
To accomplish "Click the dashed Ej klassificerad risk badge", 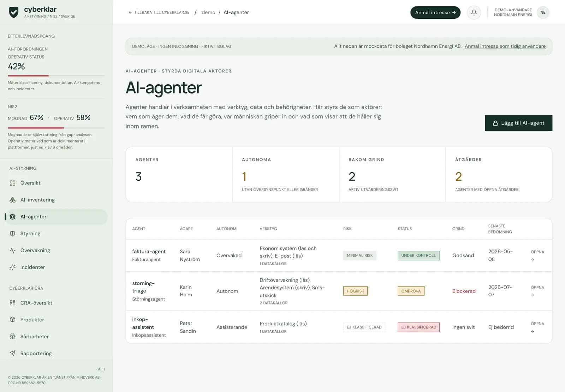I will 364,327.
